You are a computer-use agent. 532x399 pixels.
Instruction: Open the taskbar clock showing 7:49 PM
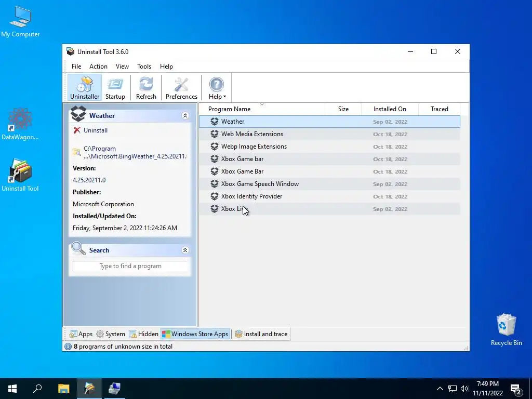(x=487, y=389)
